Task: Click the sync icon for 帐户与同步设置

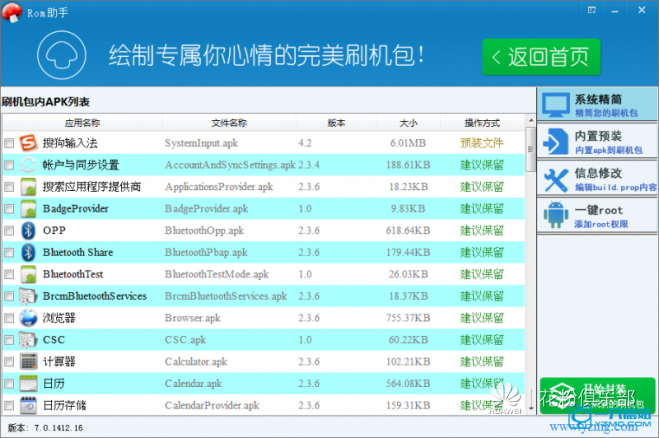Action: pos(29,165)
